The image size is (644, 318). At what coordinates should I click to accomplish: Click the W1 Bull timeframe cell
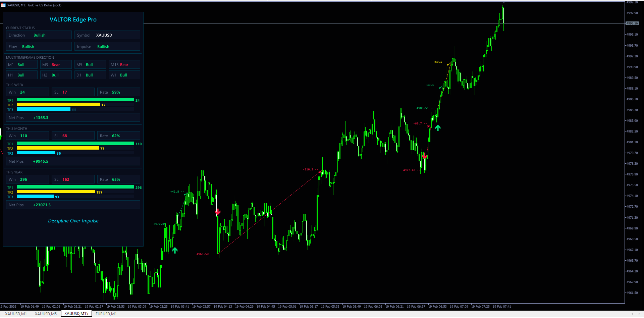point(124,75)
